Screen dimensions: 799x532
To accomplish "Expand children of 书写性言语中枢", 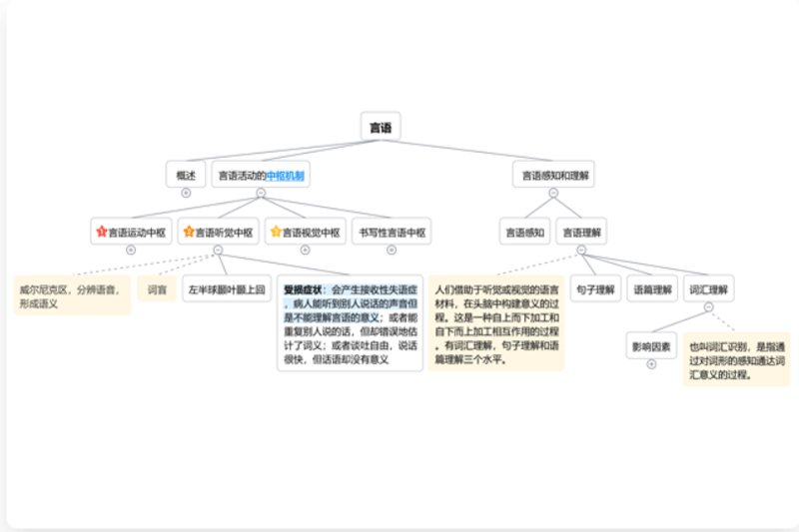I will (392, 250).
